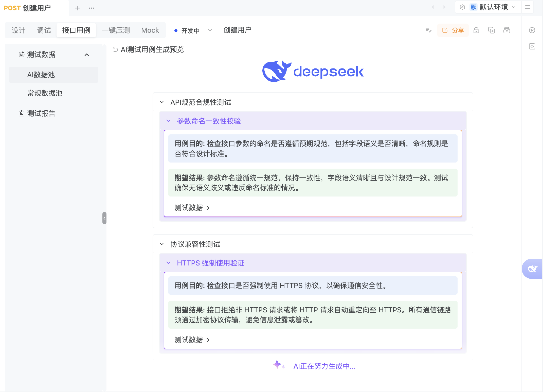Viewport: 543px width, 392px height.
Task: Click the HTTPS 强制使用验证 title text
Action: [211, 263]
